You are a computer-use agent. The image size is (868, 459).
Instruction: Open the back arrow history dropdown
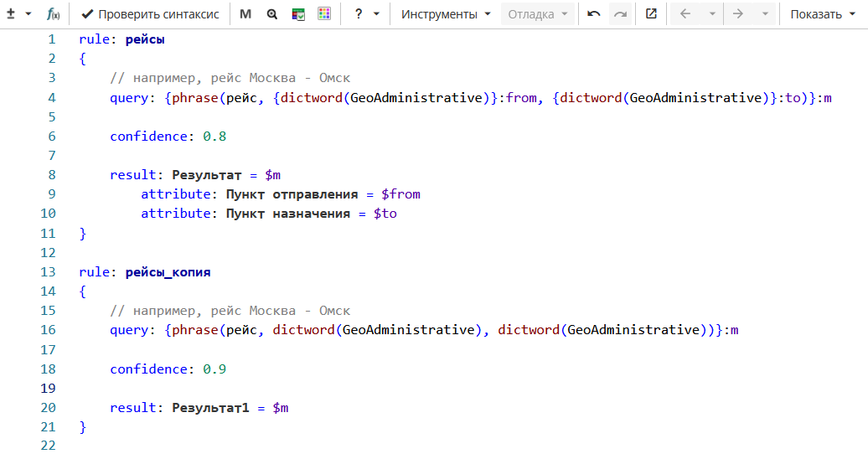(x=712, y=14)
